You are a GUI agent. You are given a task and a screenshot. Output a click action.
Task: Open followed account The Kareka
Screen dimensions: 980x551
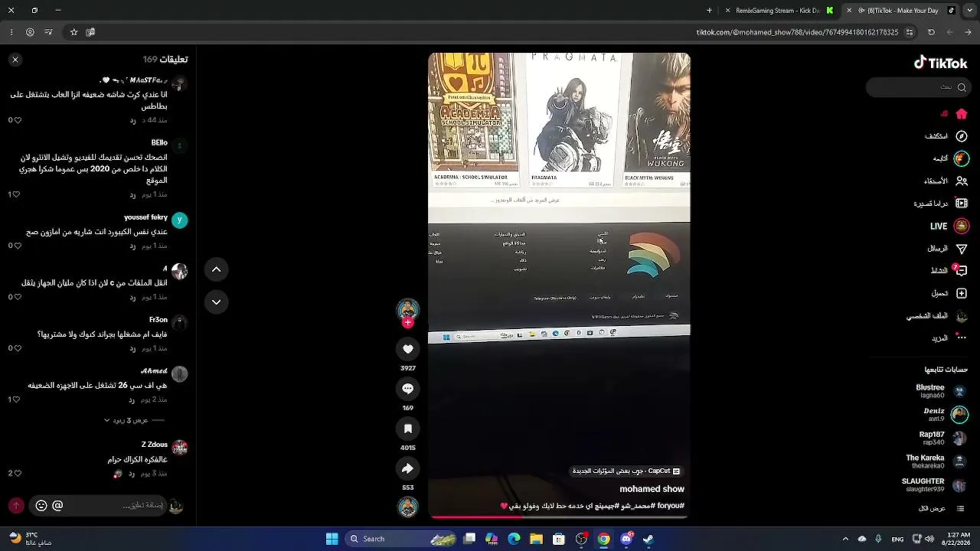(x=938, y=461)
